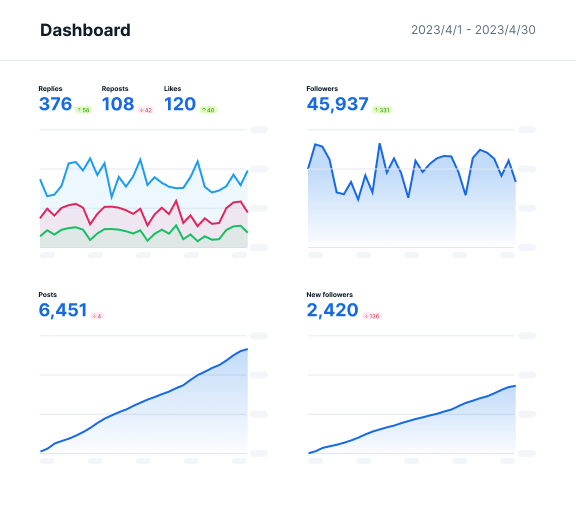Select the Reposts metric value 108
Screen dimensions: 576x520
118,104
